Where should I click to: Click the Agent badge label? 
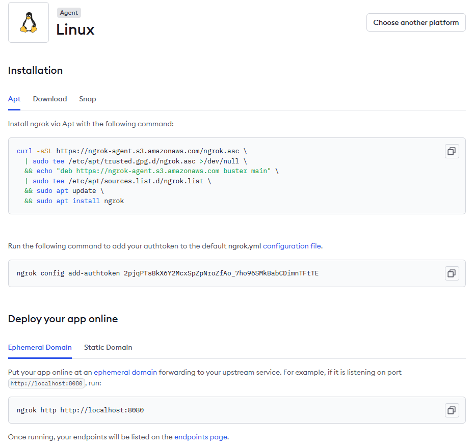click(x=69, y=13)
